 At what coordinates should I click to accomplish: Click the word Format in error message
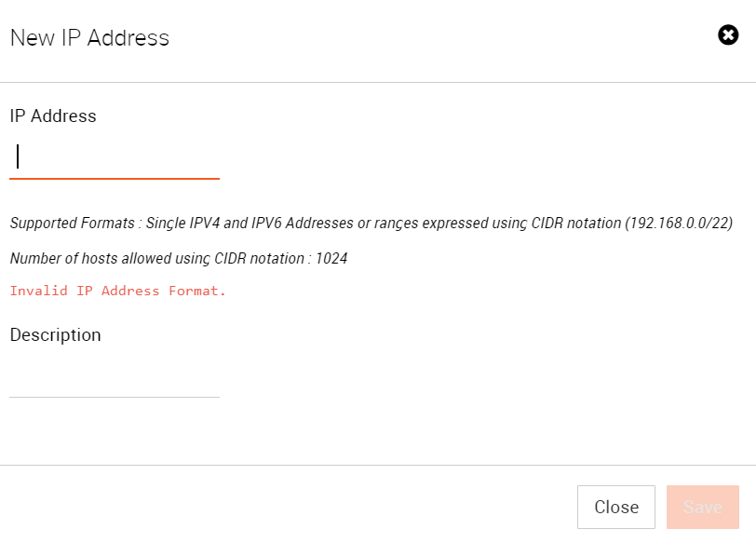(x=196, y=291)
